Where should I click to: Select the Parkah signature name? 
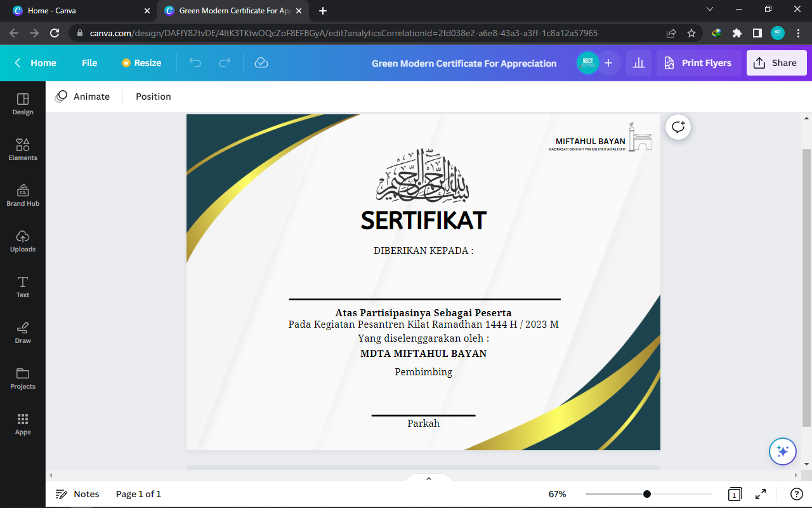423,424
